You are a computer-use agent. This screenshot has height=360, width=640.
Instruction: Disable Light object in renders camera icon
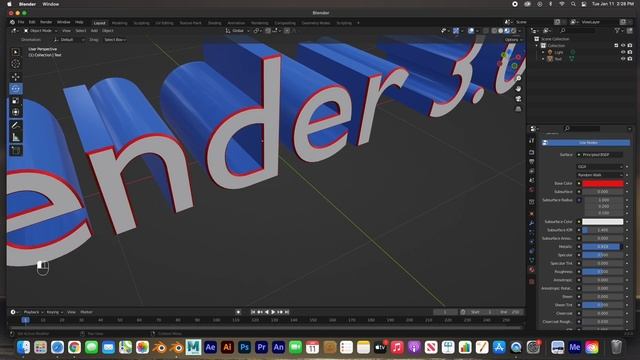(630, 52)
